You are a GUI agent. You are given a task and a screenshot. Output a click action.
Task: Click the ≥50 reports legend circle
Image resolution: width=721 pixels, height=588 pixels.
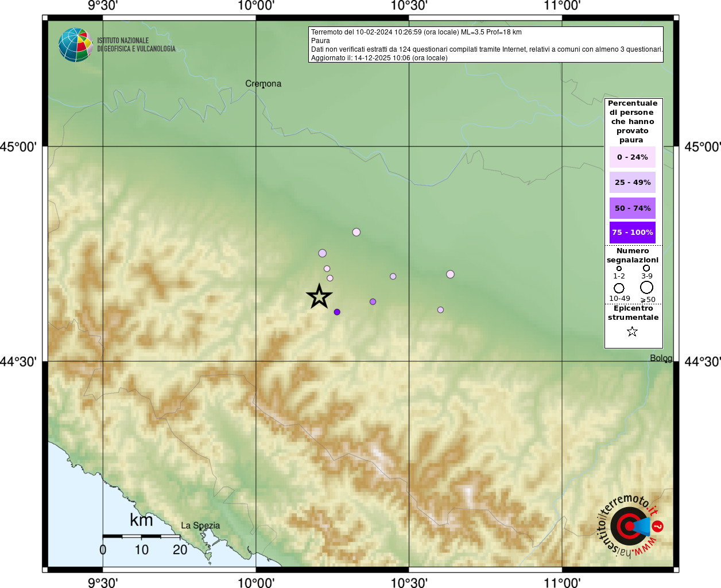tap(647, 288)
